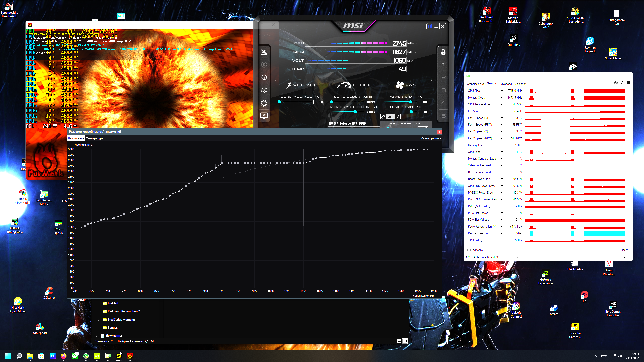Open the hardware monitor icon
Screen dimensions: 644x362
[x=264, y=116]
